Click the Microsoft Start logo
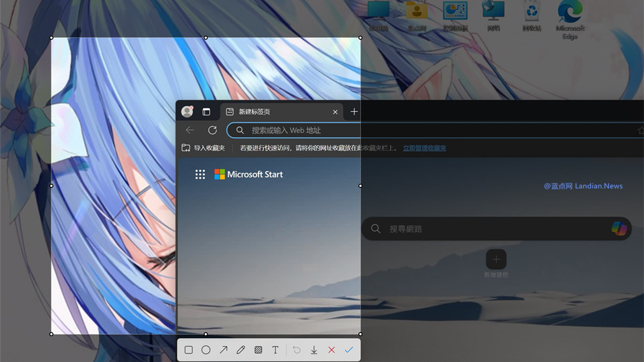 pos(249,174)
